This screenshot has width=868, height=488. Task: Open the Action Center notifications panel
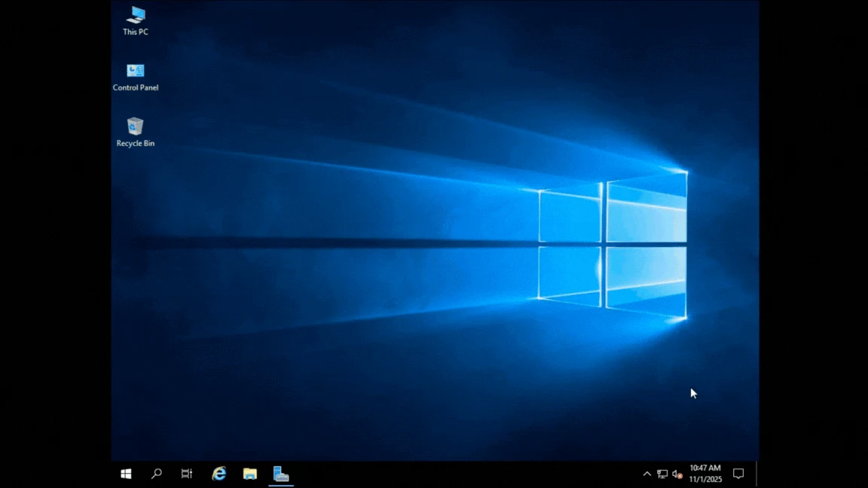pos(738,474)
